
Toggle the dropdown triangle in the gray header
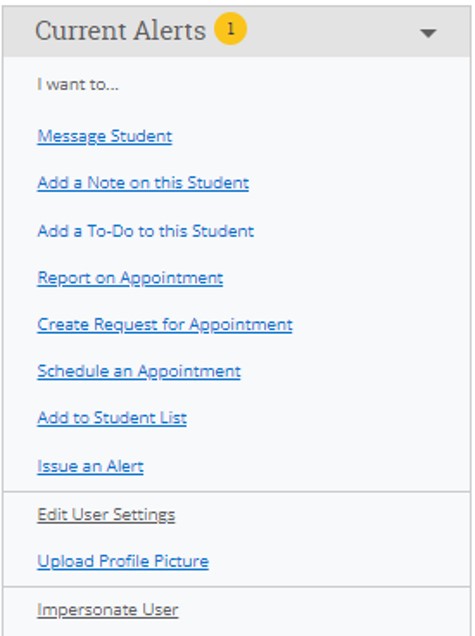pyautogui.click(x=428, y=33)
